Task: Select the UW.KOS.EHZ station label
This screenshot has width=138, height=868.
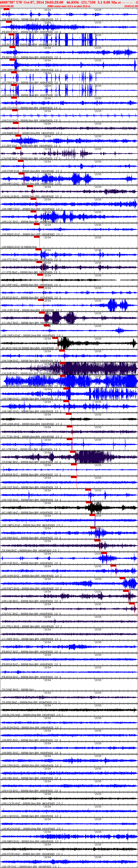Action: 31,790
